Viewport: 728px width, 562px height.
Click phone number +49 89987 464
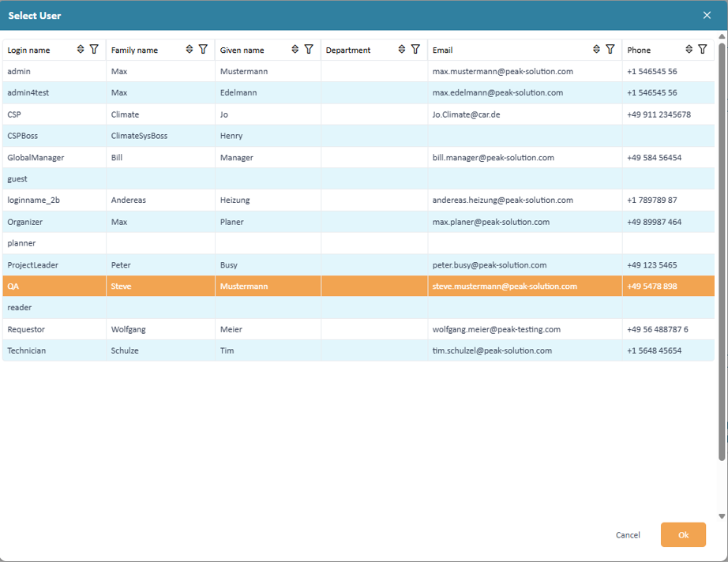tap(655, 223)
